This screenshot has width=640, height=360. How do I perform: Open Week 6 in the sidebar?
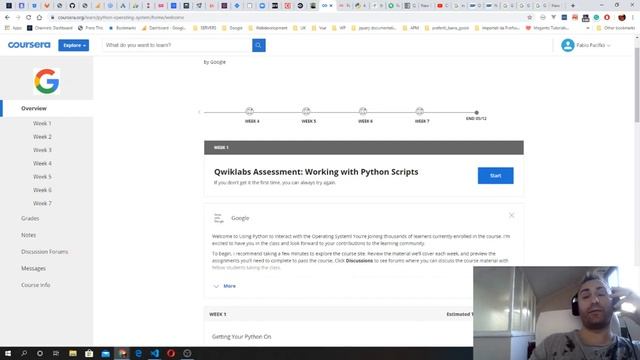(42, 190)
